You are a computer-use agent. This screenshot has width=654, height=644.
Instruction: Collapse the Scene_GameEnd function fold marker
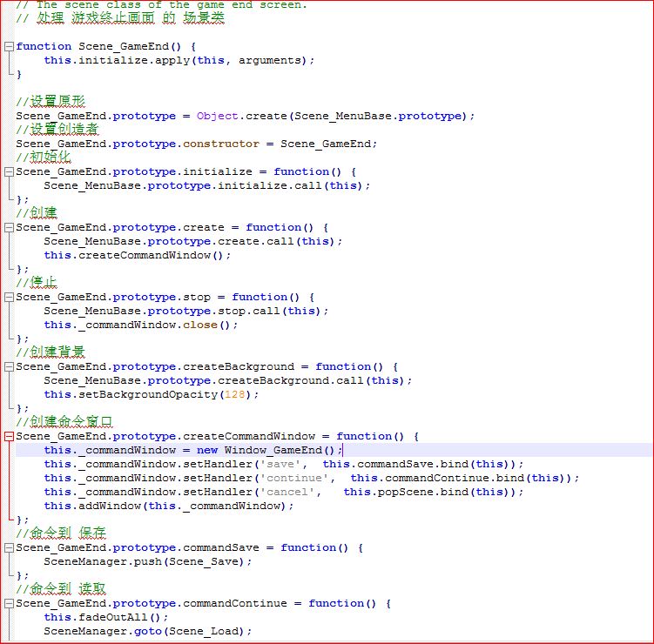pos(9,46)
